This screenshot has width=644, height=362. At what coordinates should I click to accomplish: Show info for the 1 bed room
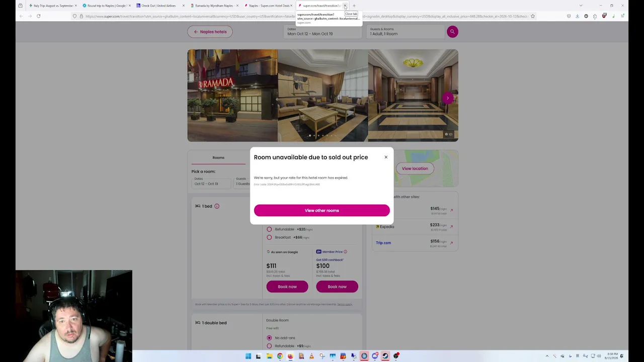click(217, 206)
